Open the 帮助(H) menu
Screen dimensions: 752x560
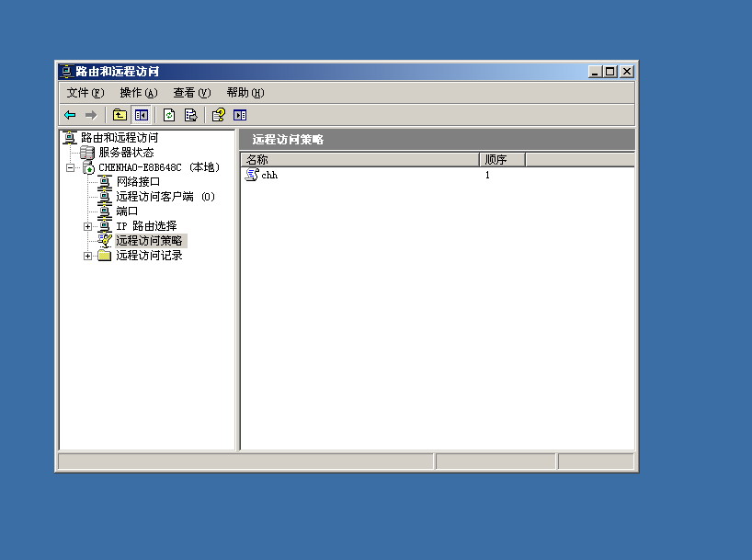[x=245, y=93]
